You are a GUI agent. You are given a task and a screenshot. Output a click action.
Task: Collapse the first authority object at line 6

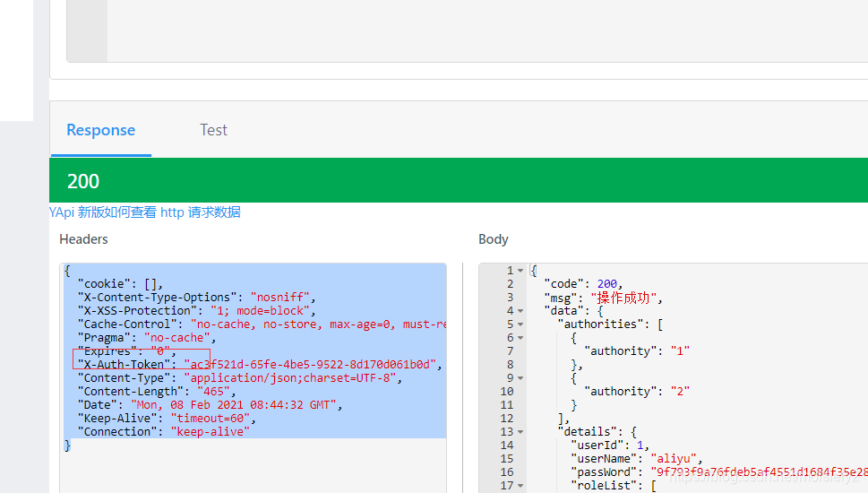pyautogui.click(x=520, y=338)
